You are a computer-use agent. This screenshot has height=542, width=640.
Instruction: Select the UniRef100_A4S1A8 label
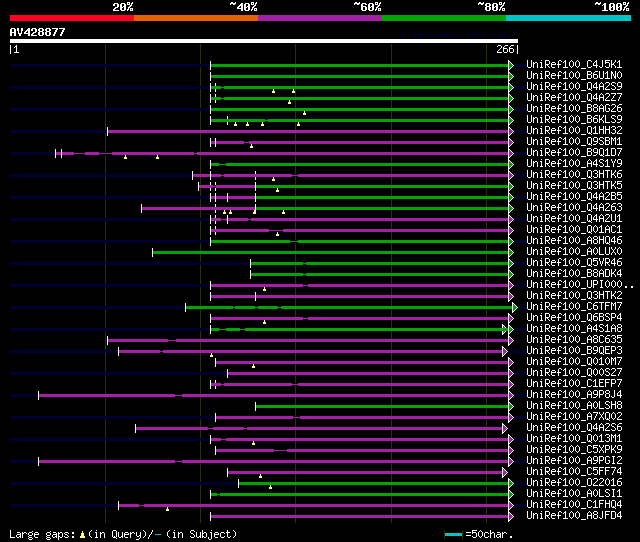point(574,329)
